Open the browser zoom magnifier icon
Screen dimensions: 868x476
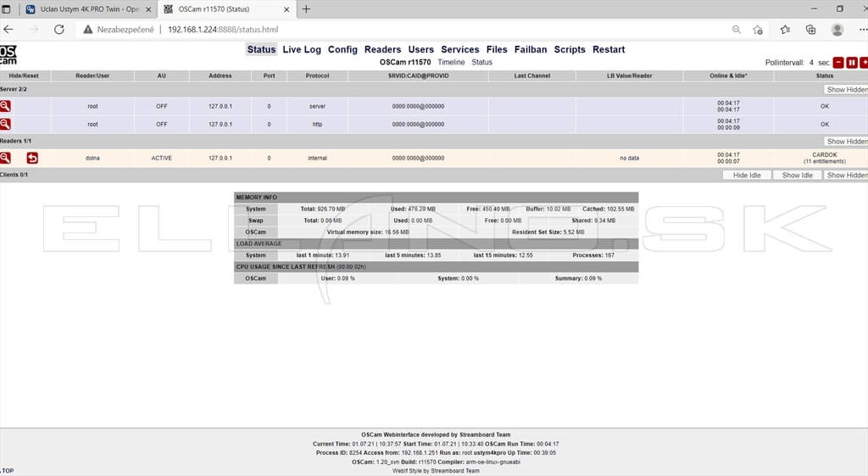[737, 30]
